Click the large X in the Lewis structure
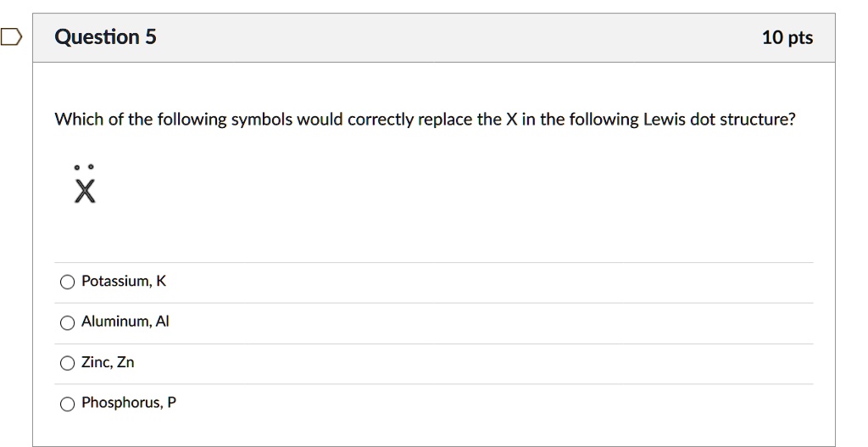The height and width of the screenshot is (447, 868). pyautogui.click(x=84, y=194)
